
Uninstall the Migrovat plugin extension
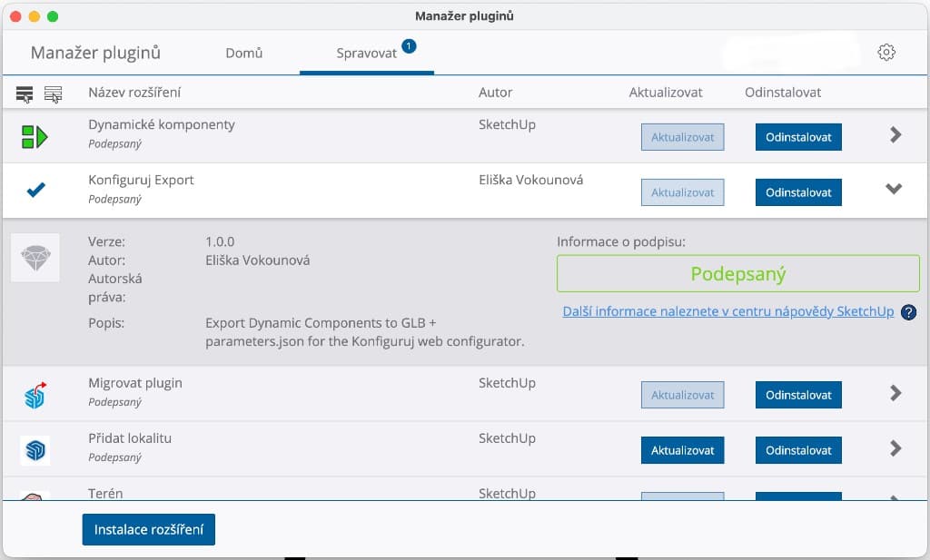coord(798,395)
